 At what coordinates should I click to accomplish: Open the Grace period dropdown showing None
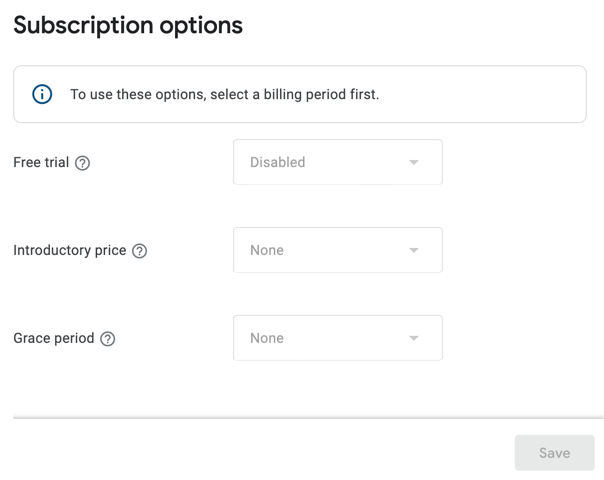pyautogui.click(x=337, y=338)
